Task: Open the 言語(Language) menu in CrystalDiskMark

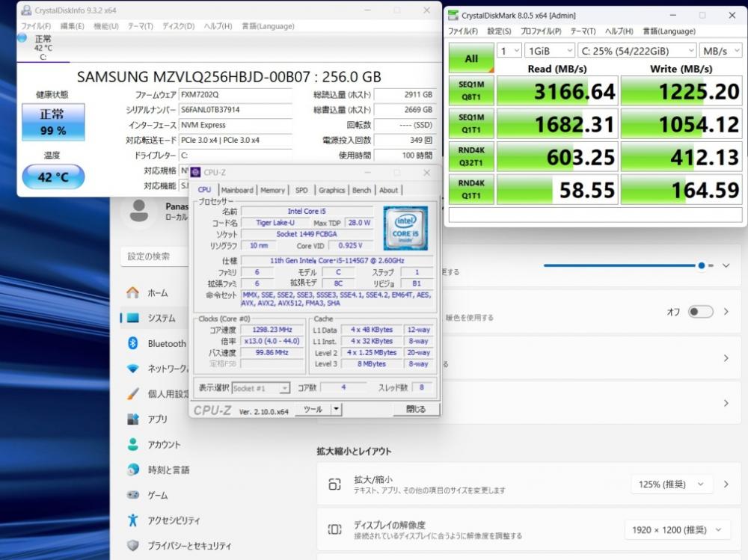Action: click(x=669, y=31)
